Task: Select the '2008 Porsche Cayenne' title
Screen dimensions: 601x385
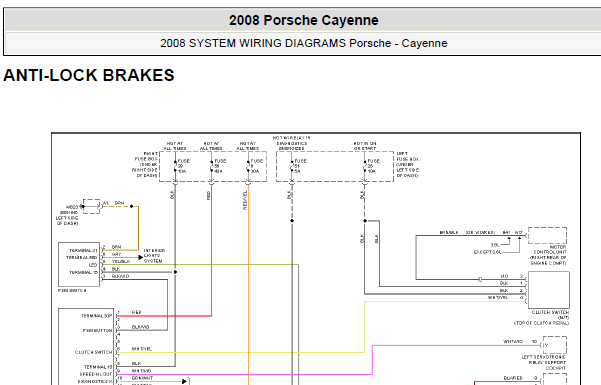Action: (304, 20)
